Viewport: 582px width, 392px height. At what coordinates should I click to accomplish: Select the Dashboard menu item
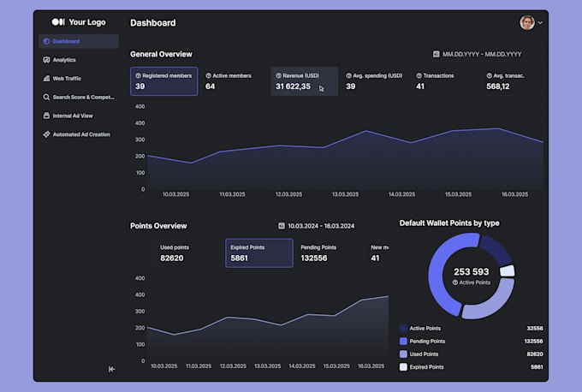(79, 41)
